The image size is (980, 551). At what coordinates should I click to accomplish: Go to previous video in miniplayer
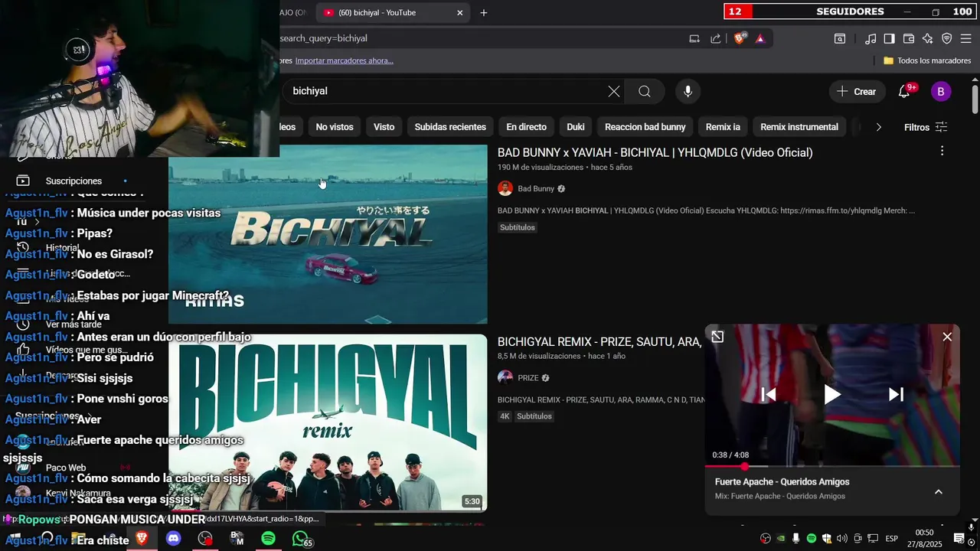coord(769,394)
